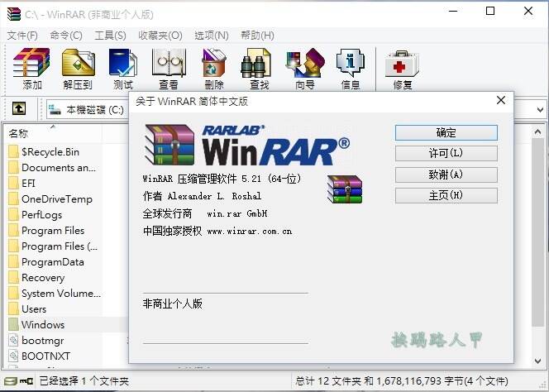This screenshot has width=549, height=392.
Task: Select the Windows folder row
Action: pos(66,325)
